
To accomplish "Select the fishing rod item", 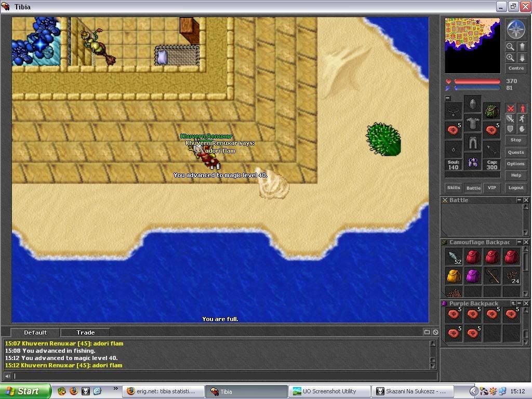I will click(492, 276).
